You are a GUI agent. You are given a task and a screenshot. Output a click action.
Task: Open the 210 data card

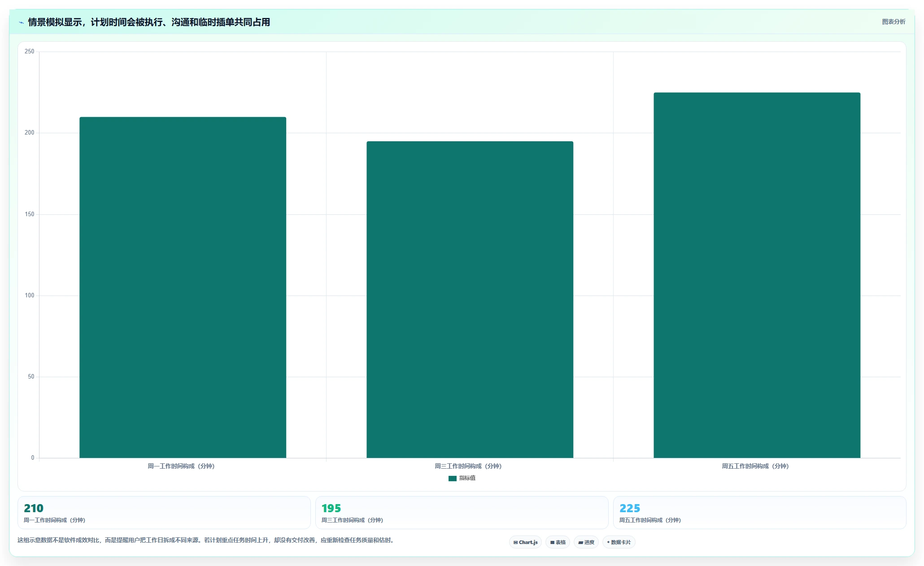pyautogui.click(x=164, y=513)
